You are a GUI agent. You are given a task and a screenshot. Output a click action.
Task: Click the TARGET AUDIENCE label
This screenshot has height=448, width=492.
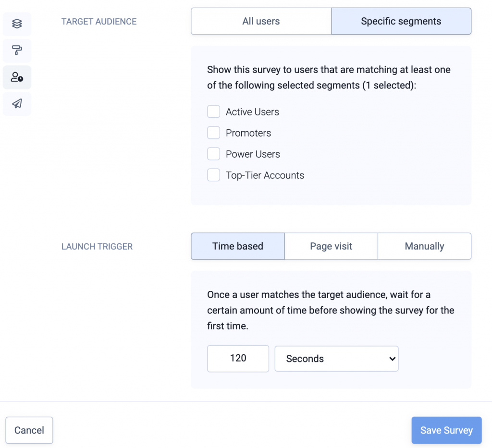(x=99, y=21)
